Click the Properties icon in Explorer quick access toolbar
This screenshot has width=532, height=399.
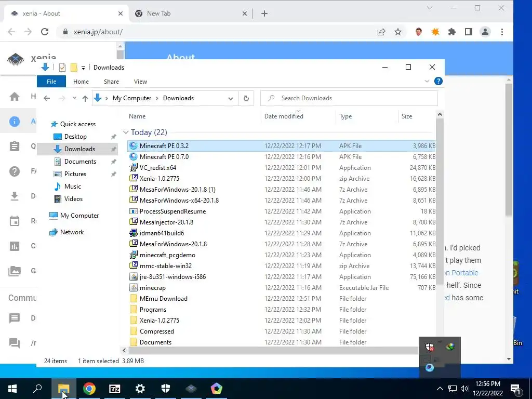tap(62, 68)
